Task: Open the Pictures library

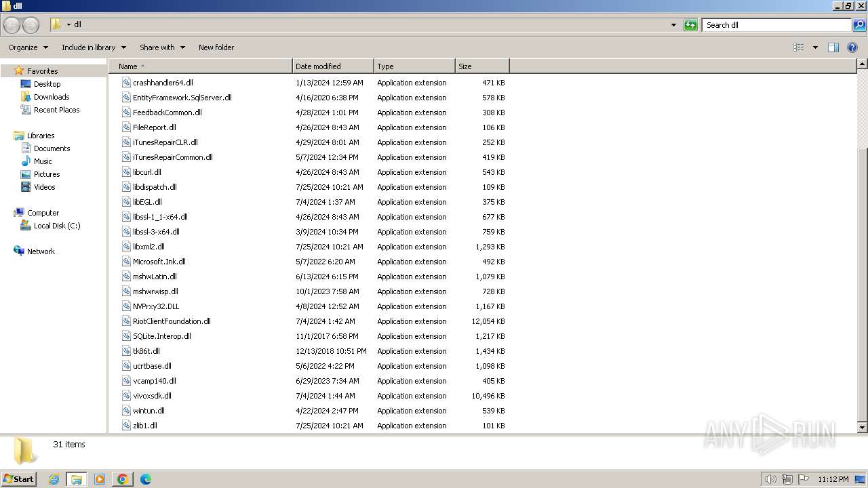Action: coord(47,174)
